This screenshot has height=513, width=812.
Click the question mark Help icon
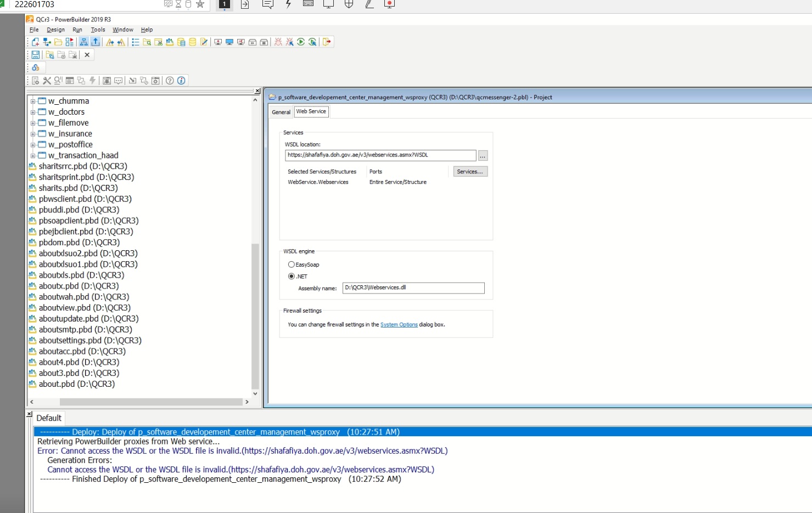170,81
